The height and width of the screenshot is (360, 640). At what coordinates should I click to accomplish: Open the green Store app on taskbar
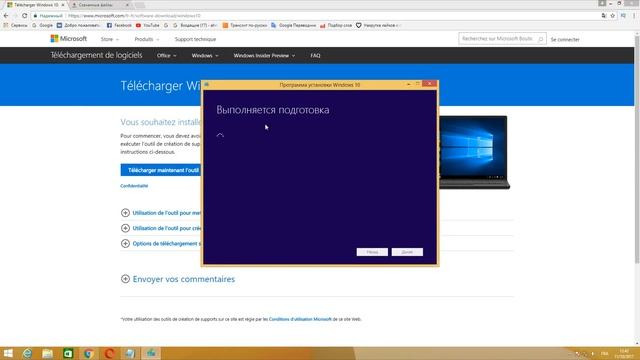[68, 353]
